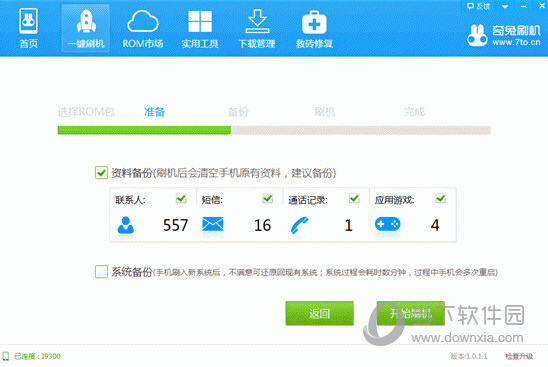Select the 备份 step label
Image resolution: width=548 pixels, height=367 pixels.
(238, 112)
